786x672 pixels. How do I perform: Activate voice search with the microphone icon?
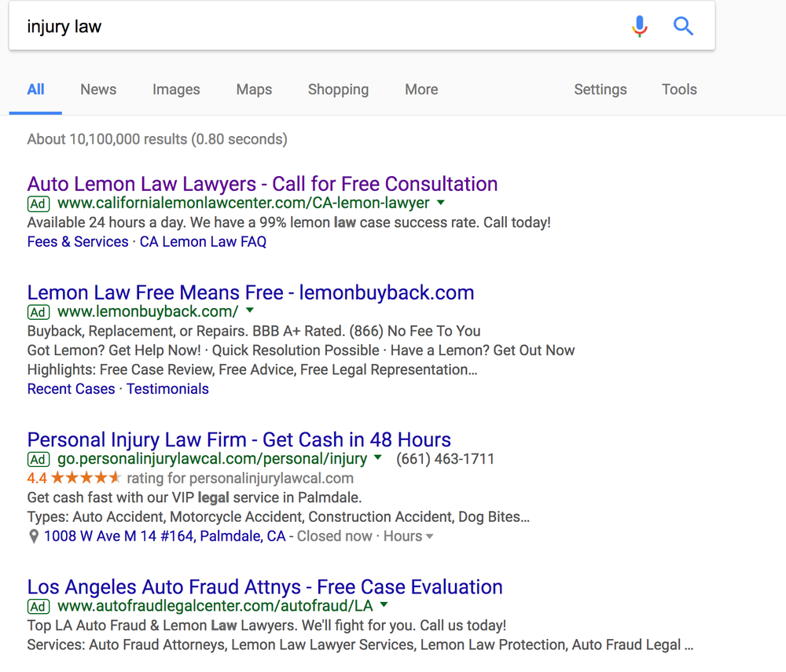[x=639, y=26]
